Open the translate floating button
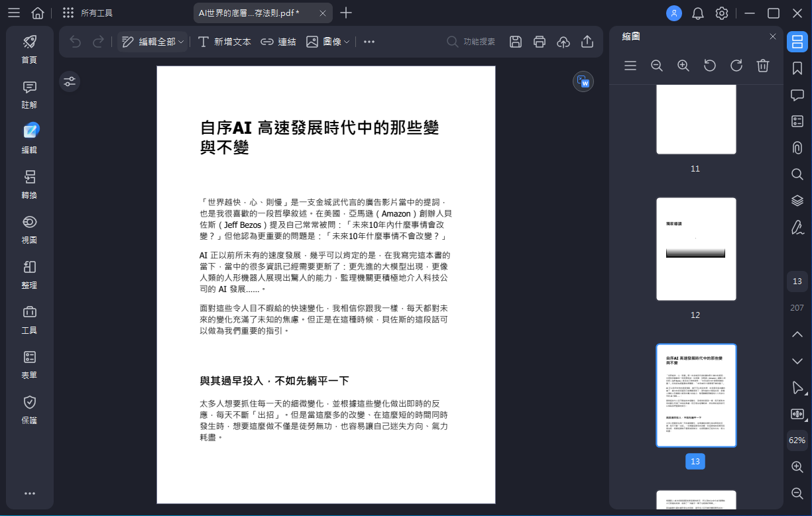812x516 pixels. click(583, 81)
